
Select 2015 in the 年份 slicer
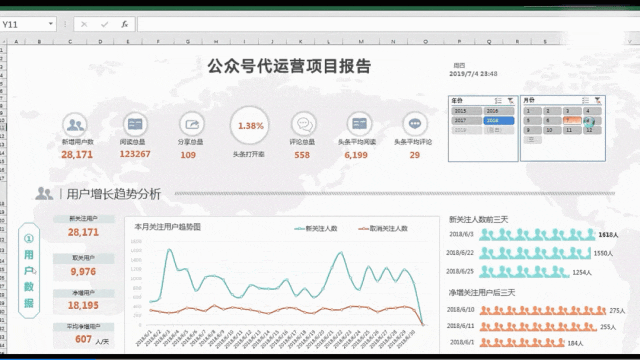click(467, 111)
